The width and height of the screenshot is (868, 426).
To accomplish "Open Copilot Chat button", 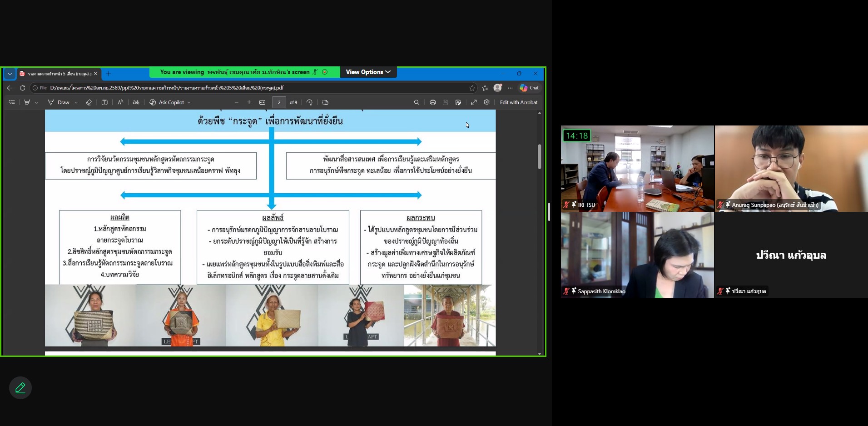I will coord(529,88).
